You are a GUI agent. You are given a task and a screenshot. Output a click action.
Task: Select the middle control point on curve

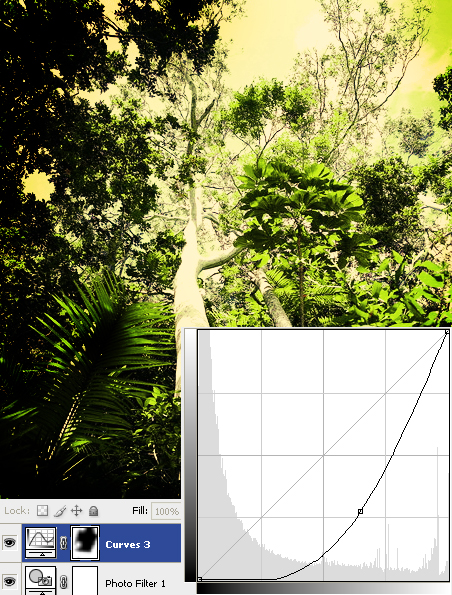coord(360,512)
